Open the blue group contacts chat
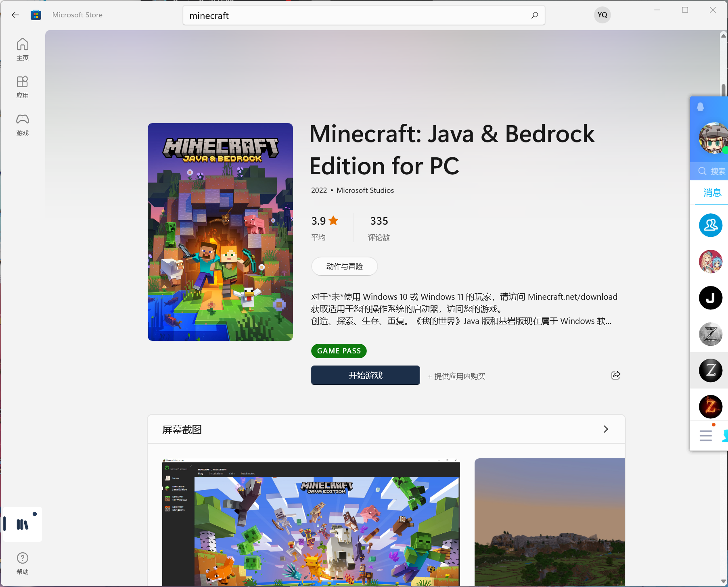This screenshot has width=728, height=587. (x=710, y=225)
